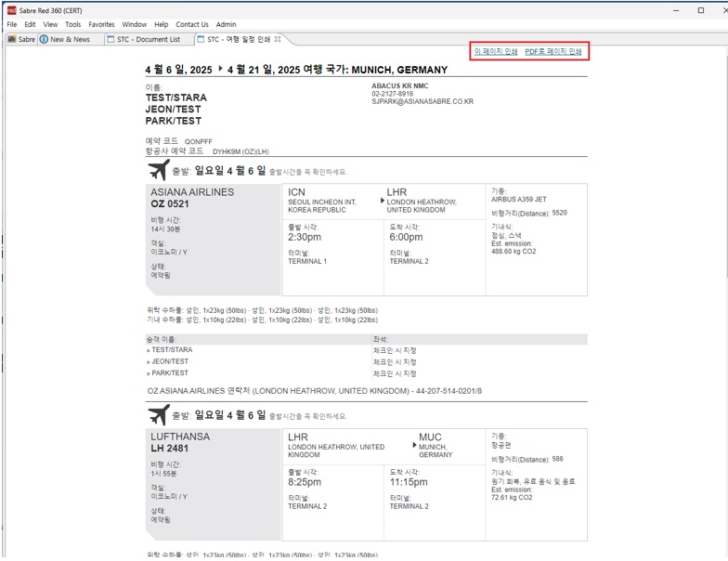728x561 pixels.
Task: Click reservation code QONPFF
Action: click(x=199, y=141)
